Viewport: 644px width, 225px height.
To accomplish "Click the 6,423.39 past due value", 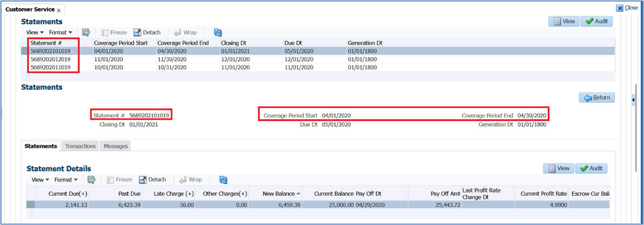I will click(128, 204).
